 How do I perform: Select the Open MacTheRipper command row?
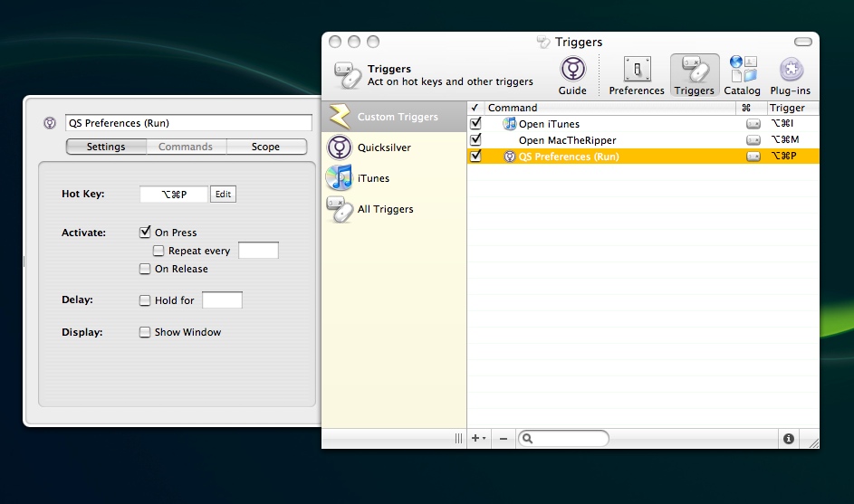643,140
